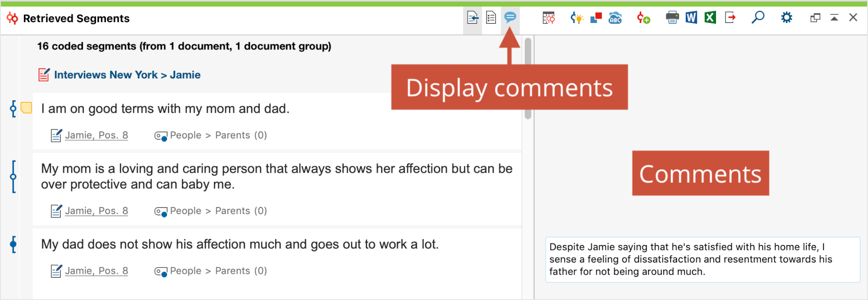Click document icon beside 'My dad' segment's 'Jamie, Pos. 8'

[x=56, y=271]
